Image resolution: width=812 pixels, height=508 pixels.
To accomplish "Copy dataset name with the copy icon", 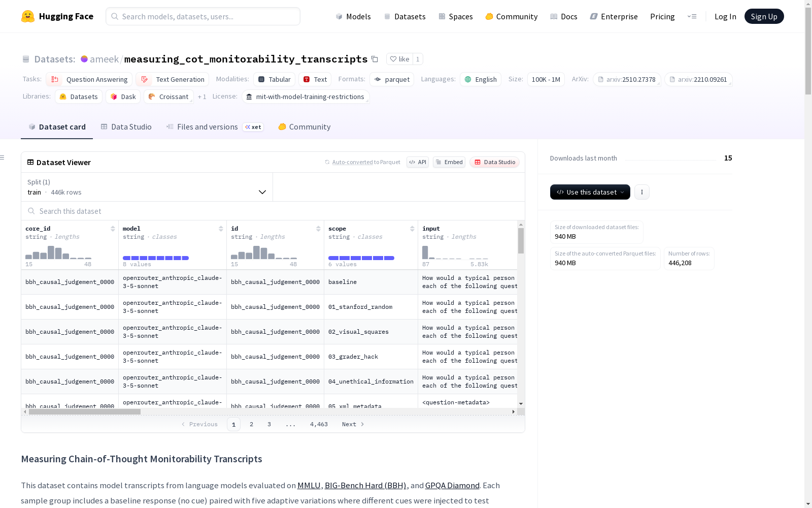I will pos(375,59).
